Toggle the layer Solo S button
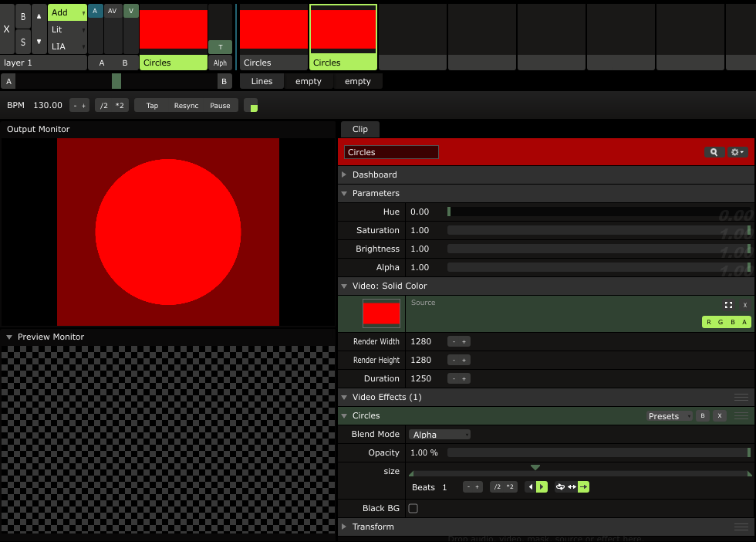Screen dimensions: 756x542 pos(23,42)
